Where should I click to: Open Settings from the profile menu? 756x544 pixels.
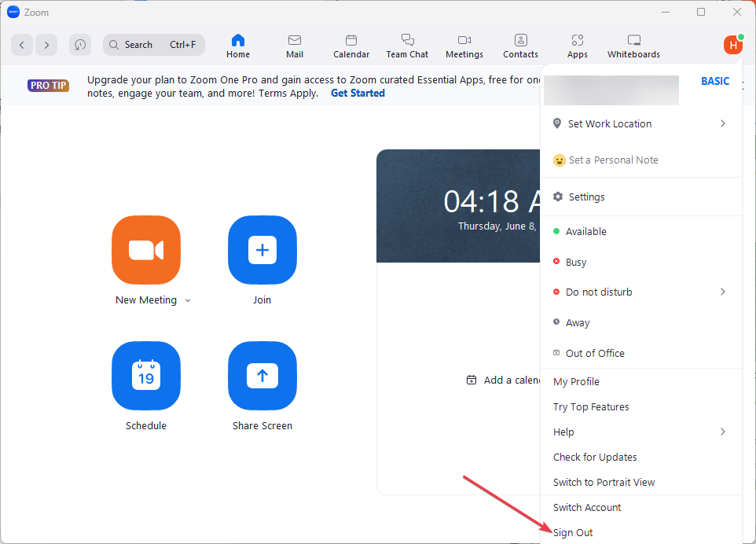point(640,197)
